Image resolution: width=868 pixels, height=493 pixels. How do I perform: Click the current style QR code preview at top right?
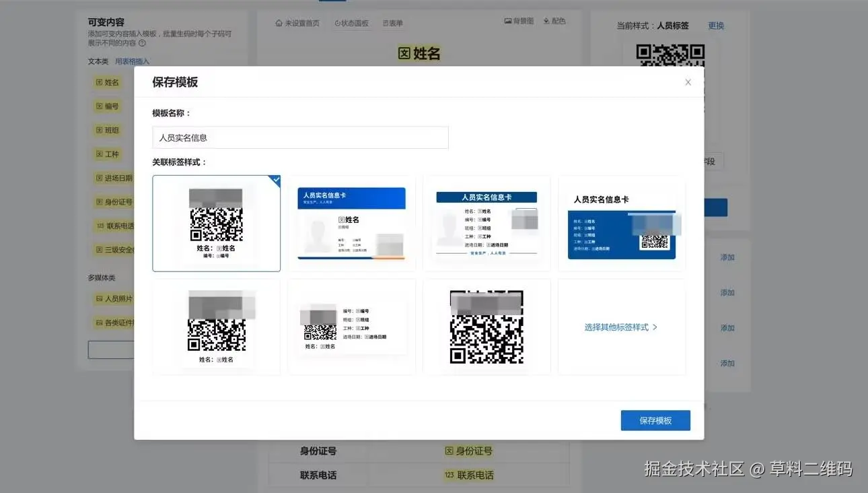[x=670, y=55]
